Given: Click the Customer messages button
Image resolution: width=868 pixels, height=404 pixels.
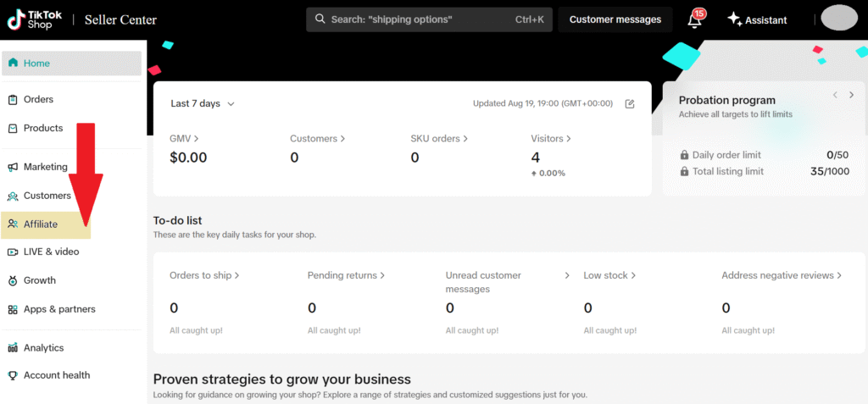Looking at the screenshot, I should [615, 19].
